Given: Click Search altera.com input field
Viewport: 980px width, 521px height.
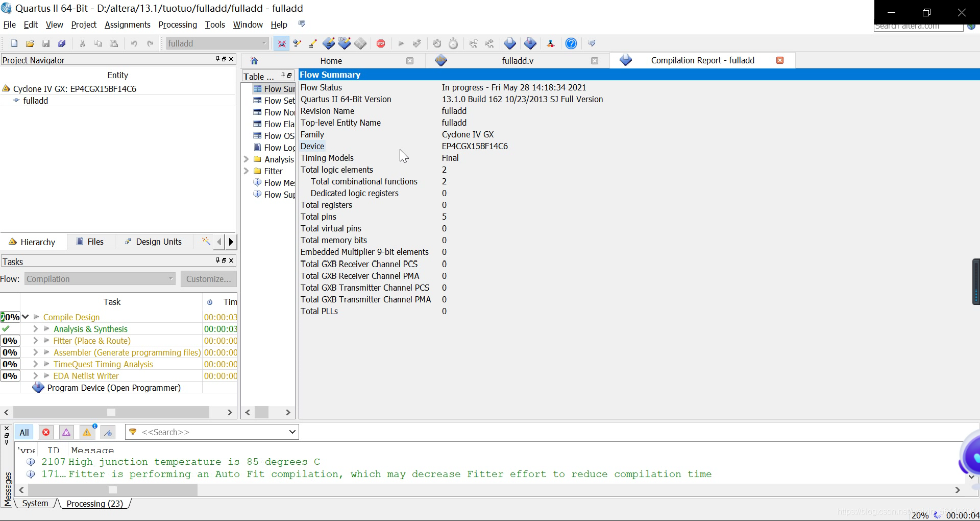Looking at the screenshot, I should (x=918, y=27).
